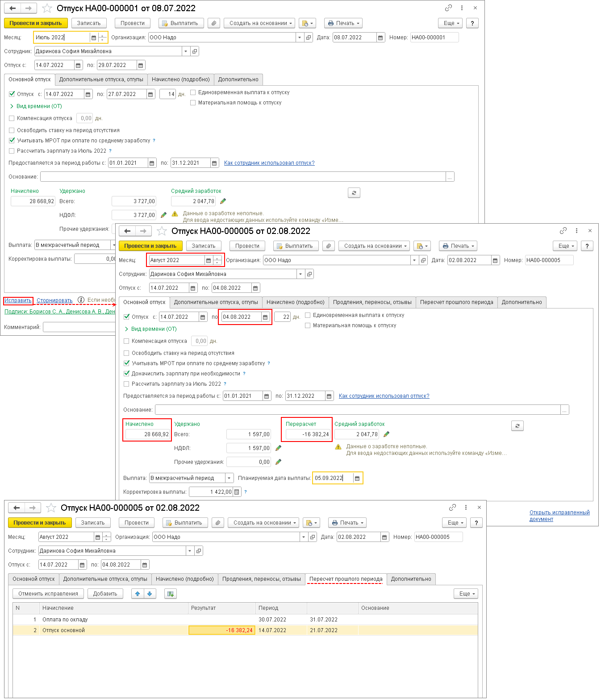This screenshot has height=700, width=601.
Task: Toggle Учитывать МРОТ checkbox in first window
Action: click(x=12, y=141)
